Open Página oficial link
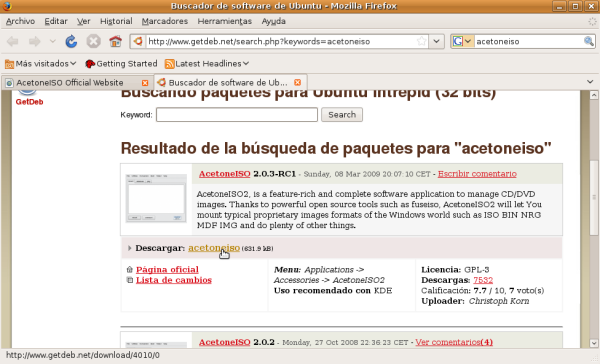This screenshot has width=600, height=364. point(167,269)
